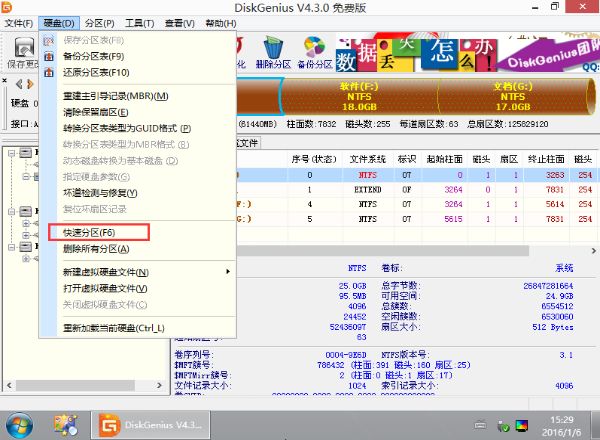This screenshot has width=600, height=440.
Task: Close the disk panel with the small x
Action: tap(4, 81)
